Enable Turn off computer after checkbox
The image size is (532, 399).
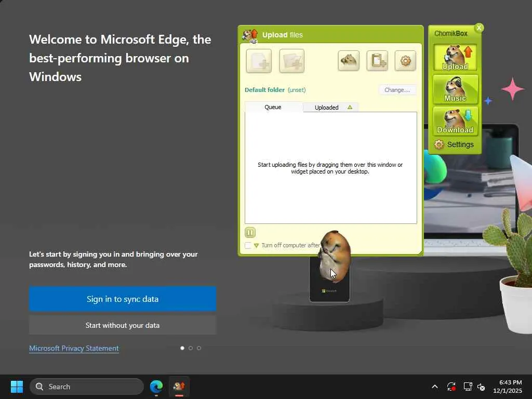[248, 245]
